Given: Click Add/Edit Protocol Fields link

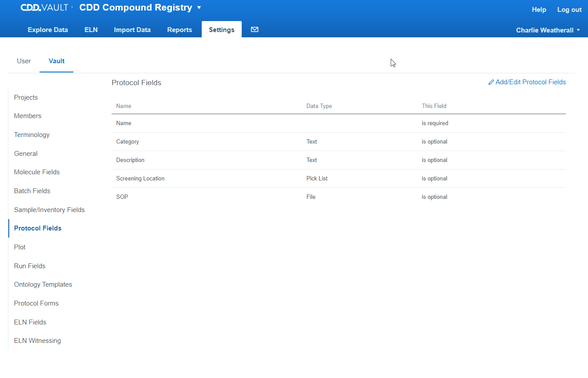Looking at the screenshot, I should (x=527, y=82).
